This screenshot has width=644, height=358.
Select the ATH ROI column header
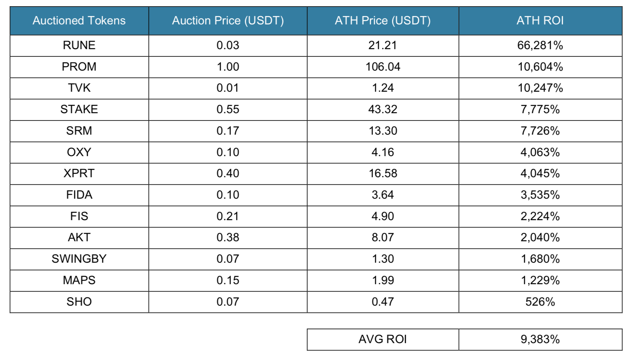pos(540,21)
